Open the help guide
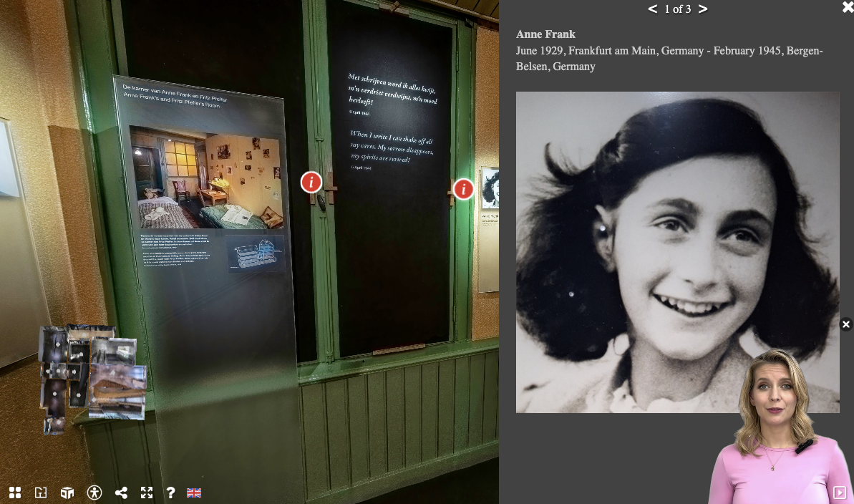Image resolution: width=854 pixels, height=504 pixels. pos(170,493)
